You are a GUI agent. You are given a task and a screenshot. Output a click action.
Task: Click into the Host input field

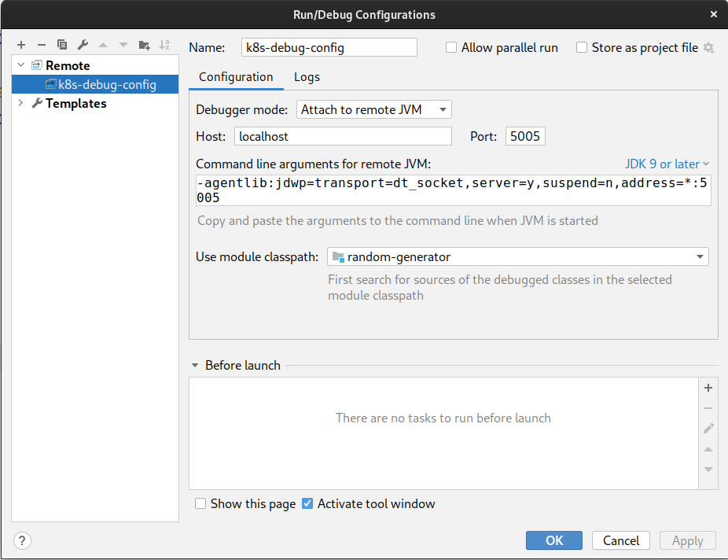coord(343,136)
